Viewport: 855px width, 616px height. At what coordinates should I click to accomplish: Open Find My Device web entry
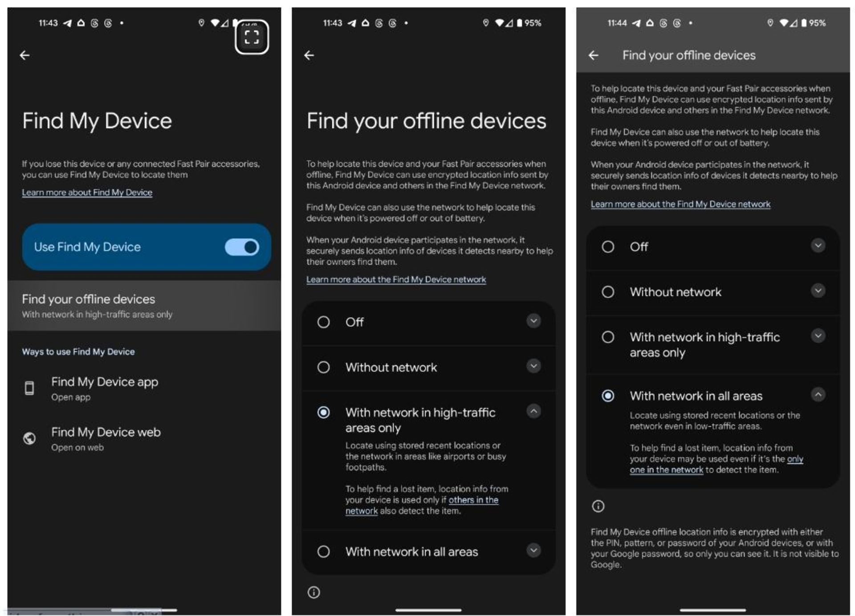[x=144, y=439]
